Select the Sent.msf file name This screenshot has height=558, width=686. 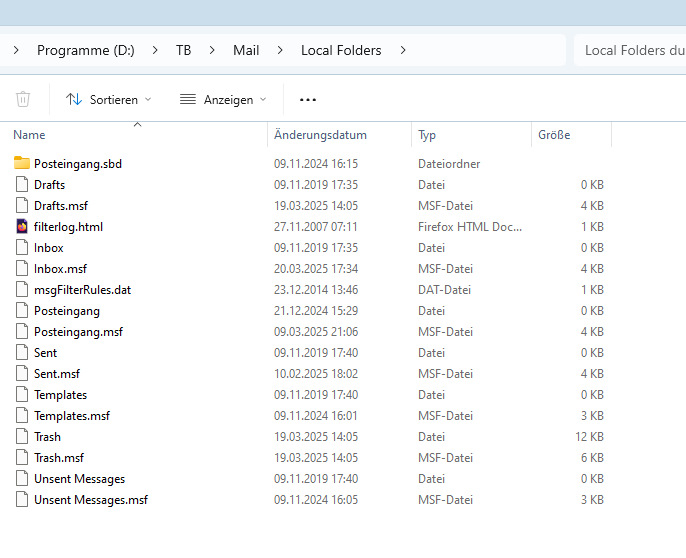57,374
